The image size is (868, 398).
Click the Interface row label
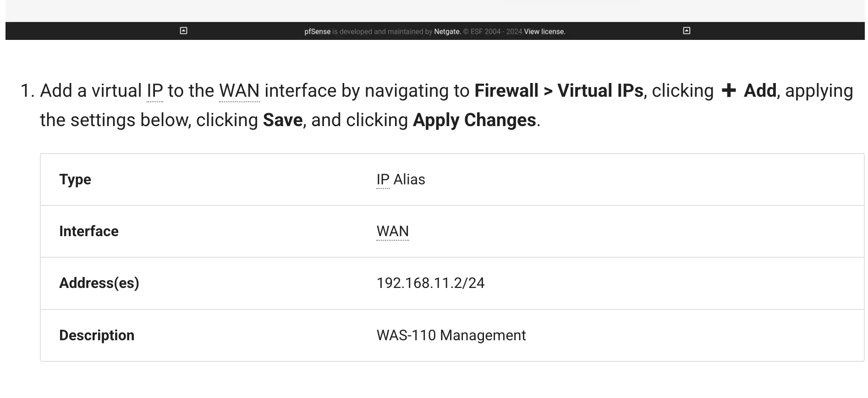pyautogui.click(x=89, y=231)
